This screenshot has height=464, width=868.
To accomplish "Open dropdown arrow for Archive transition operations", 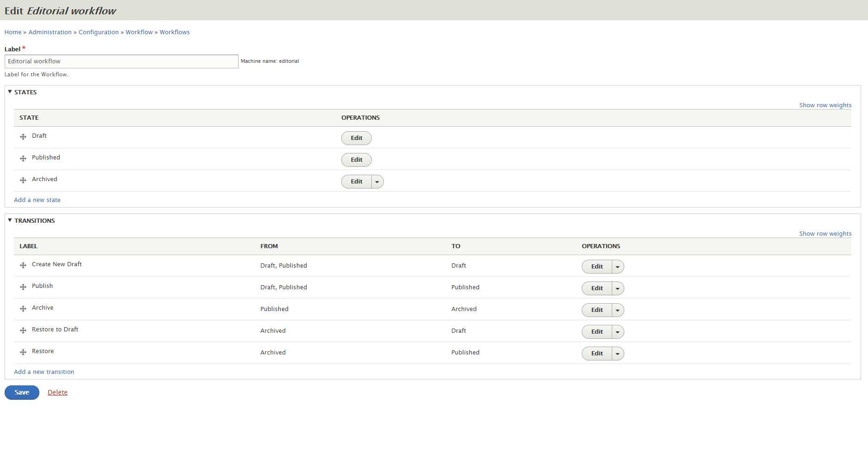I will click(x=618, y=310).
